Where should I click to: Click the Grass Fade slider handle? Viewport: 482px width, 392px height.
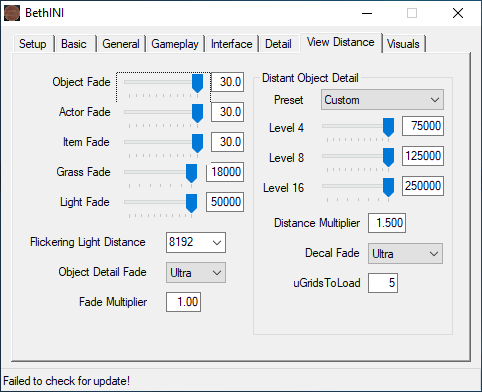pyautogui.click(x=191, y=173)
